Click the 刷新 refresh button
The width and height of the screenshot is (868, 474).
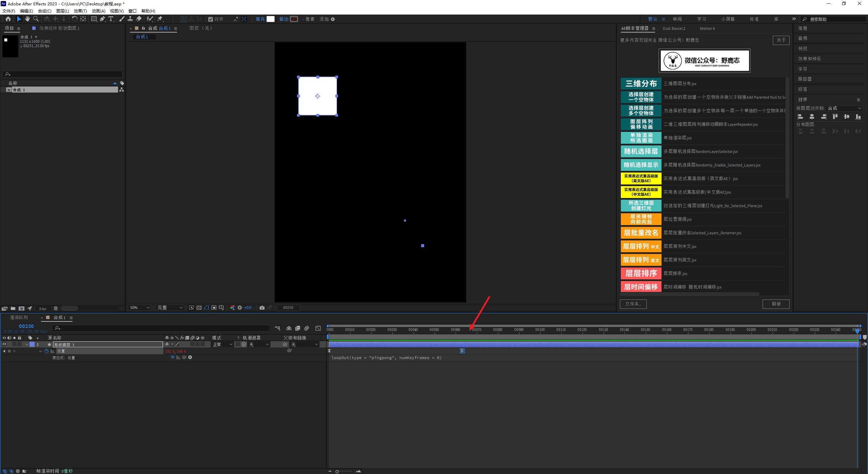click(776, 304)
